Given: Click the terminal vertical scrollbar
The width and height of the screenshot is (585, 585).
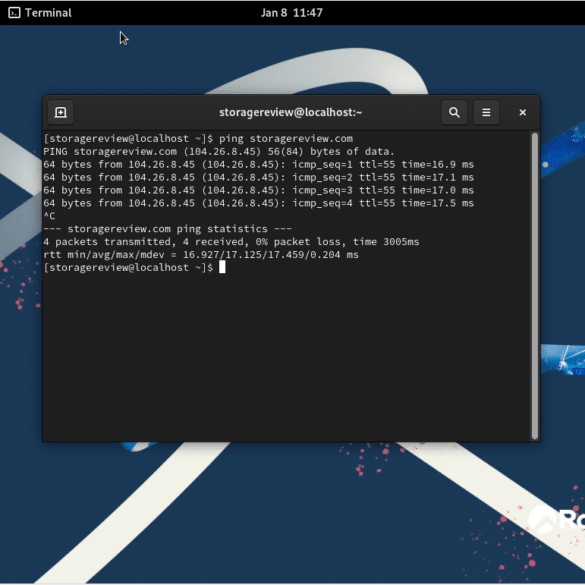Looking at the screenshot, I should point(534,286).
